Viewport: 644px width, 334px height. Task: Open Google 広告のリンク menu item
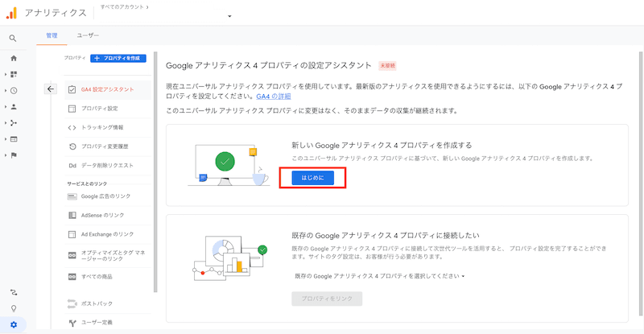click(x=108, y=196)
